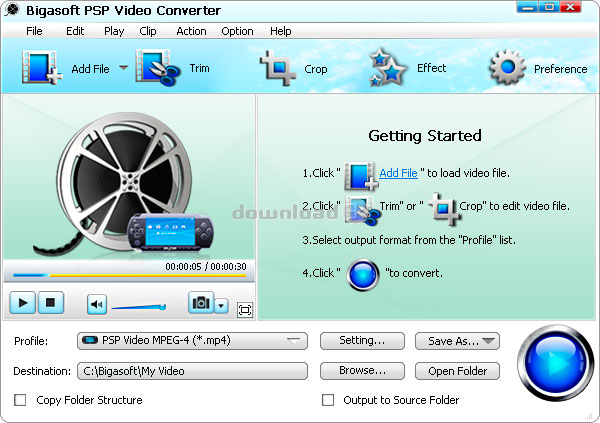This screenshot has height=423, width=600.
Task: Open the Clip menu
Action: 148,31
